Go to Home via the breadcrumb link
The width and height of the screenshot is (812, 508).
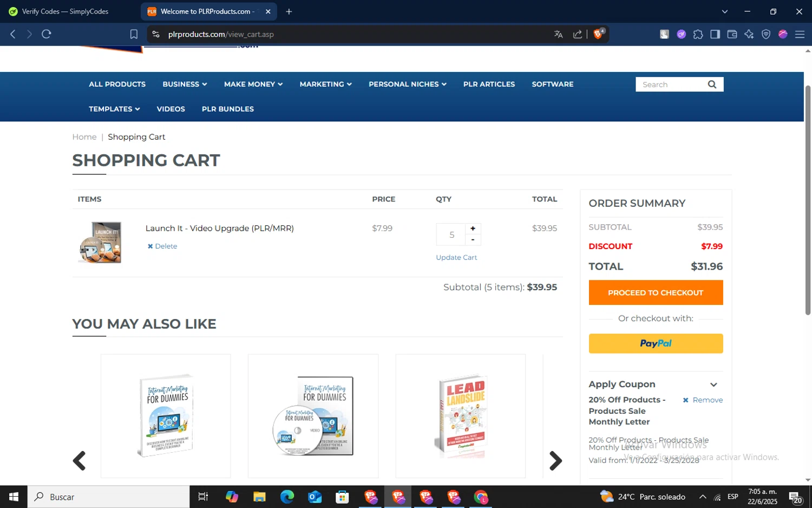coord(84,137)
